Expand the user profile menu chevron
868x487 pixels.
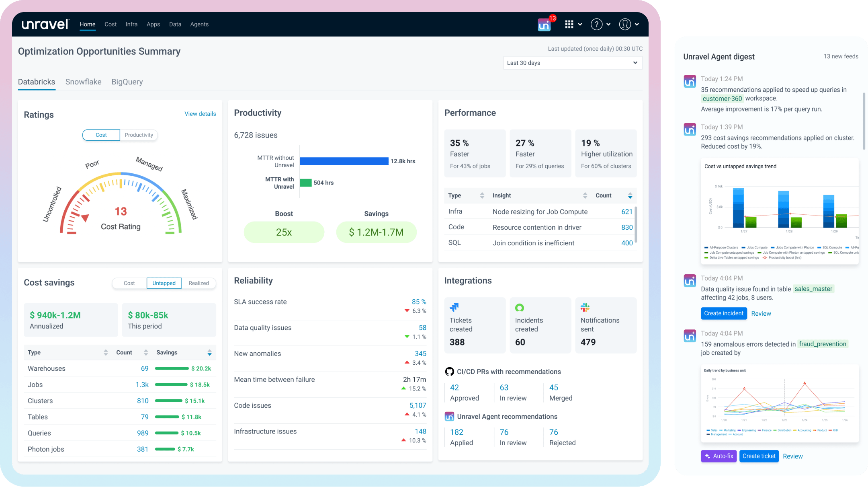click(637, 25)
